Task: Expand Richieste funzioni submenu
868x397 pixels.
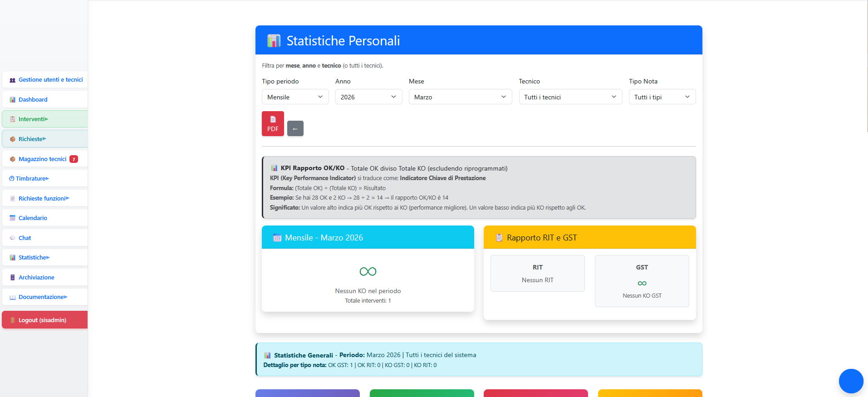Action: [45, 198]
